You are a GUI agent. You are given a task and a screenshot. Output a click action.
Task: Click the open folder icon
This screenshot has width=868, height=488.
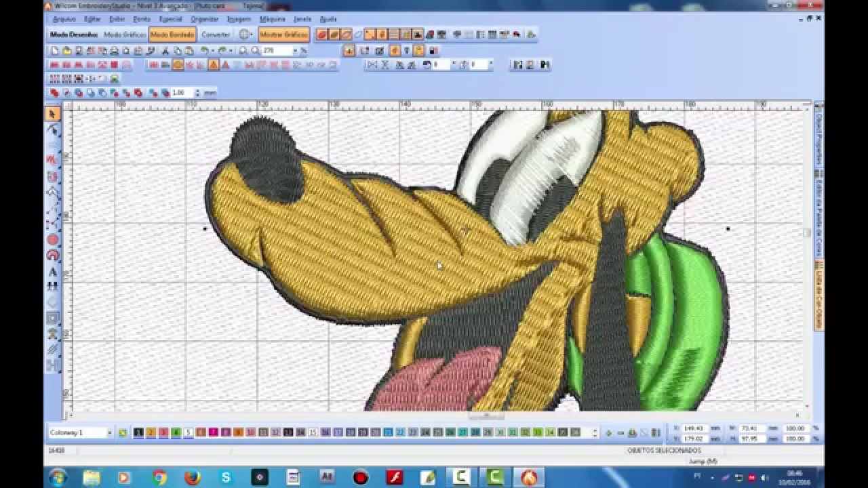[x=66, y=51]
